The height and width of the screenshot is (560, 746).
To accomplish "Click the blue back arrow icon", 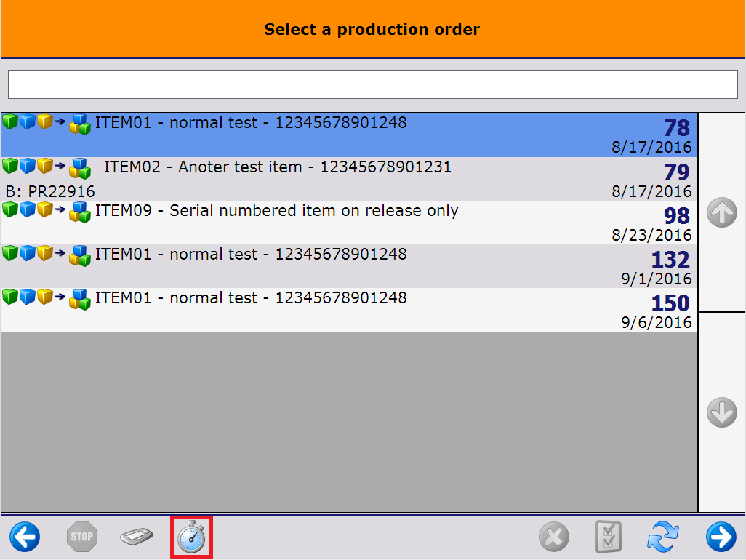I will [x=25, y=538].
